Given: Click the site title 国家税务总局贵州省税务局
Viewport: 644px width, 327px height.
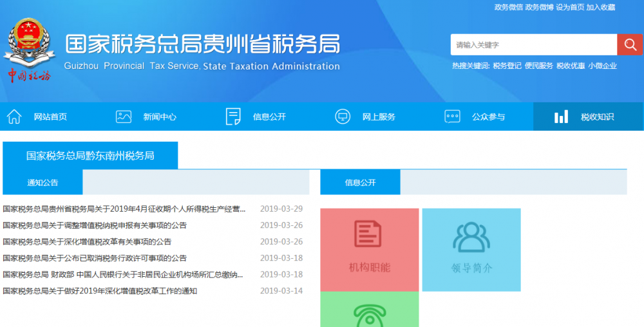Looking at the screenshot, I should coord(202,44).
